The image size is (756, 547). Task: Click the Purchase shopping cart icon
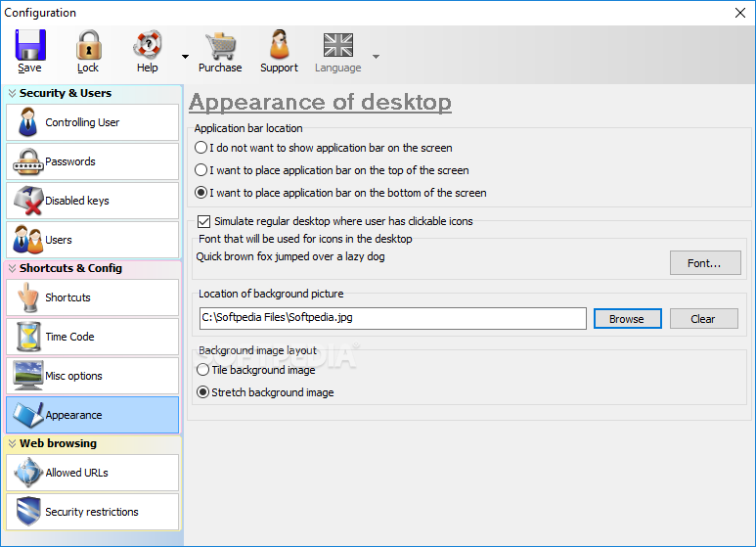click(220, 46)
